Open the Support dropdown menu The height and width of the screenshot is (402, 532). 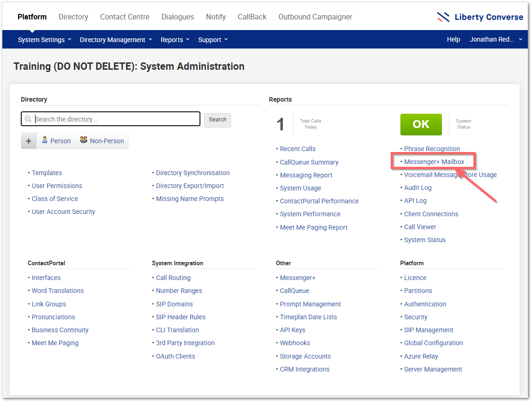213,40
